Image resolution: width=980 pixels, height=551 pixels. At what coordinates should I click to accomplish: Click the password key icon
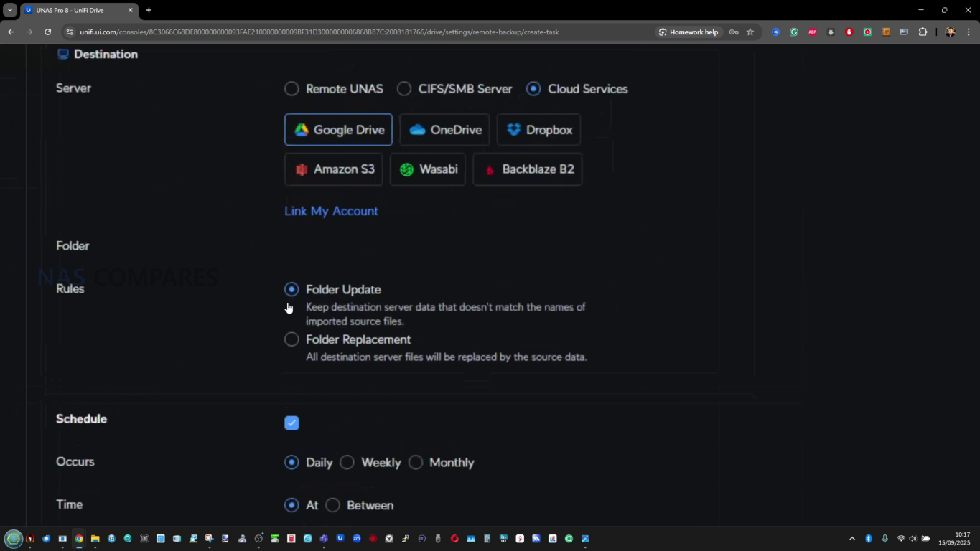734,32
